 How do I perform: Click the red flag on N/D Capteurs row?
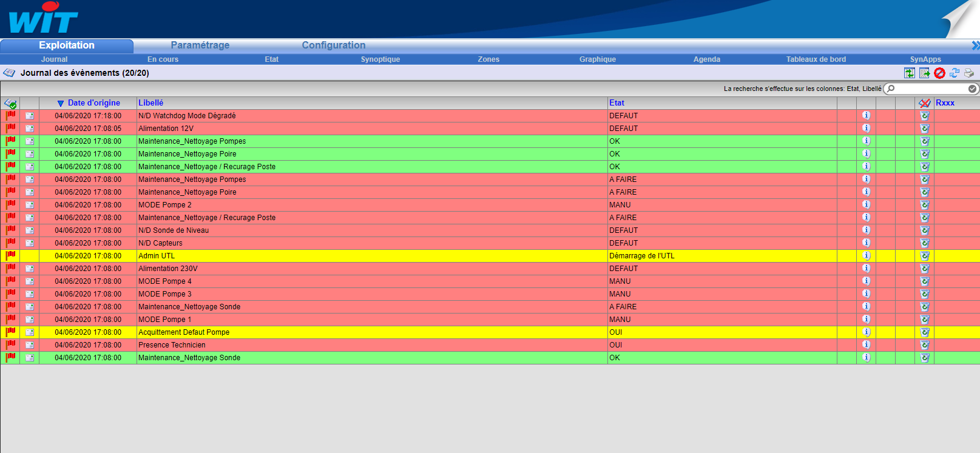(10, 243)
